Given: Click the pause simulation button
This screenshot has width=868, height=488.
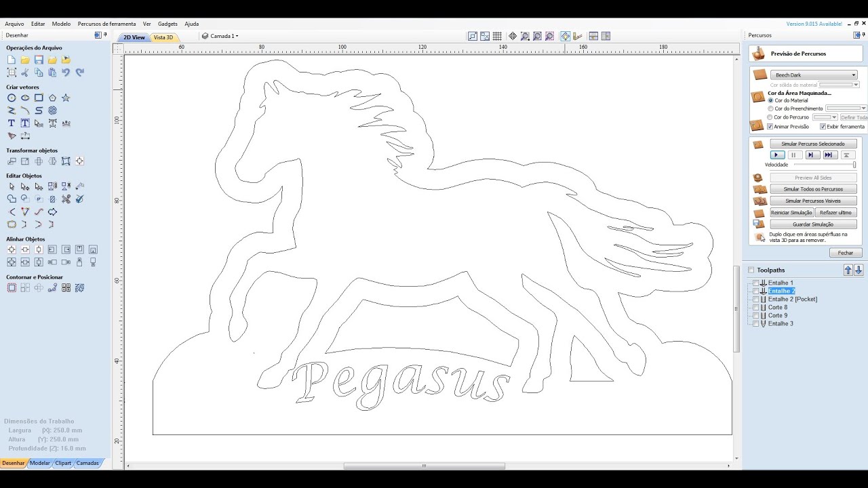Looking at the screenshot, I should (793, 155).
